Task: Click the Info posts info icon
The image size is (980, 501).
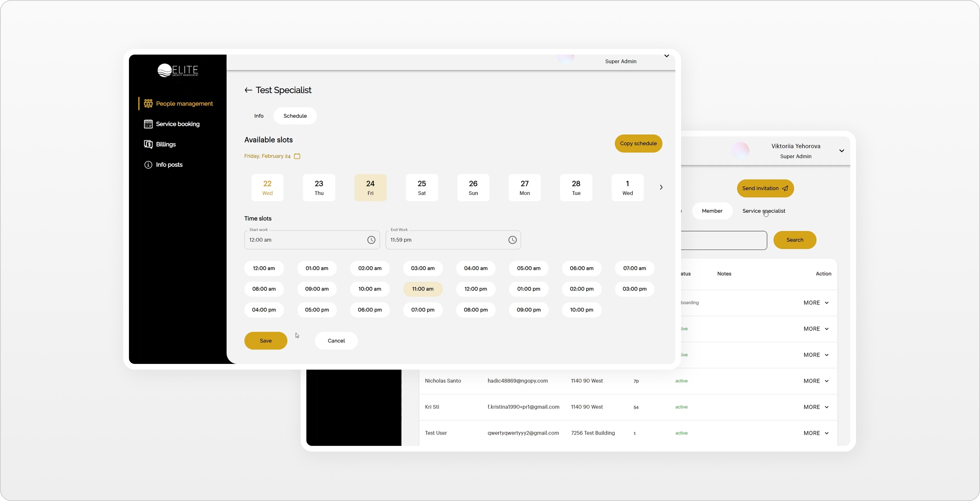Action: coord(148,165)
